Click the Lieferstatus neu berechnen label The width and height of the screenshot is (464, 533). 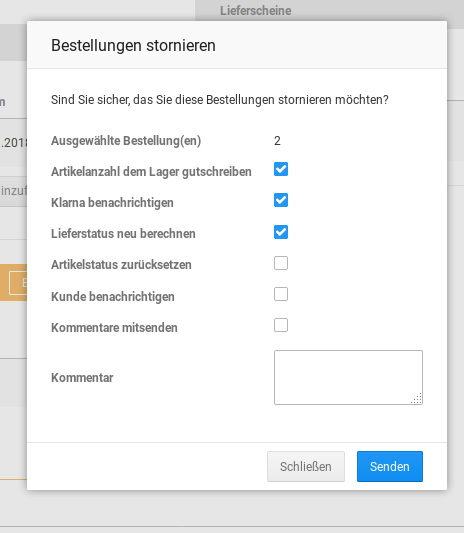pos(123,234)
